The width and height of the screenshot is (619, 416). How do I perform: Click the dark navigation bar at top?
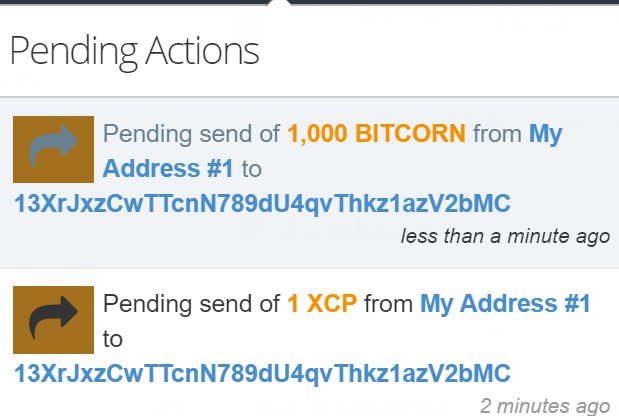310,2
